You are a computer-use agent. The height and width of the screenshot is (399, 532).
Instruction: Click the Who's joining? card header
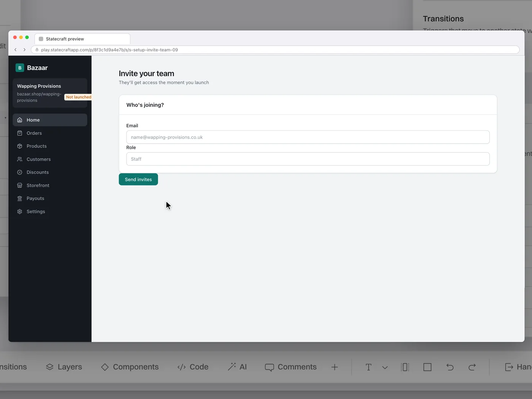point(308,105)
